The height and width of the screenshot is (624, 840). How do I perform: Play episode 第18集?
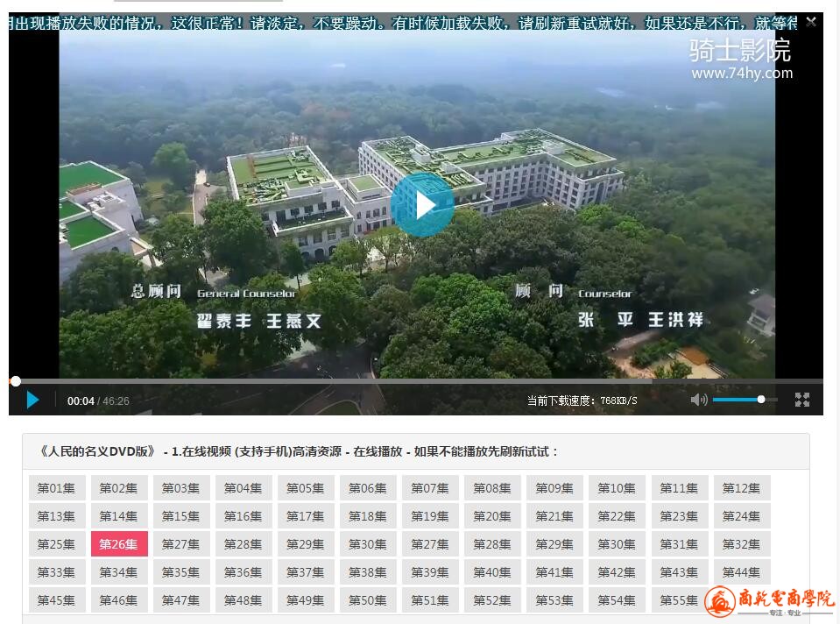[x=368, y=515]
